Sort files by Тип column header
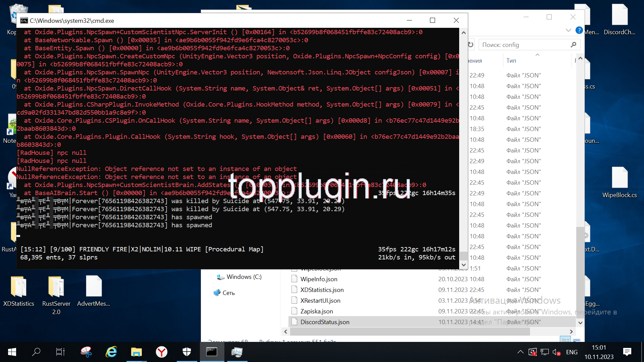Image resolution: width=644 pixels, height=362 pixels. (511, 61)
